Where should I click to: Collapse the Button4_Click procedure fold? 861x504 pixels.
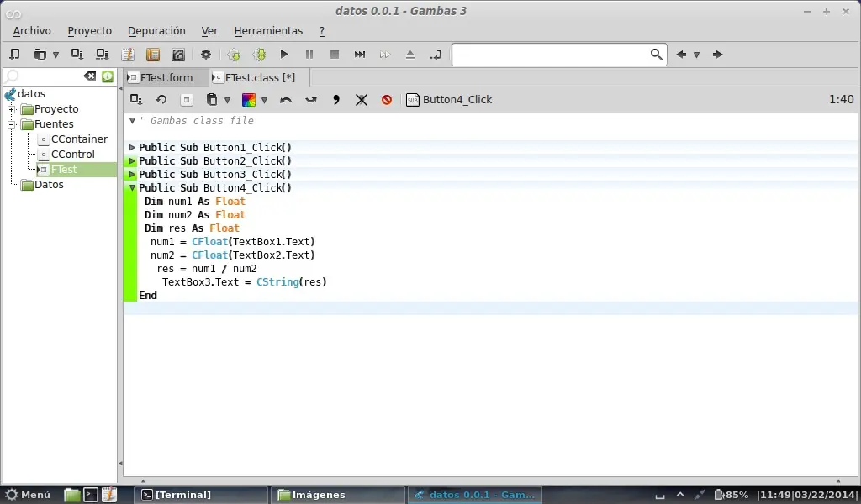[132, 188]
